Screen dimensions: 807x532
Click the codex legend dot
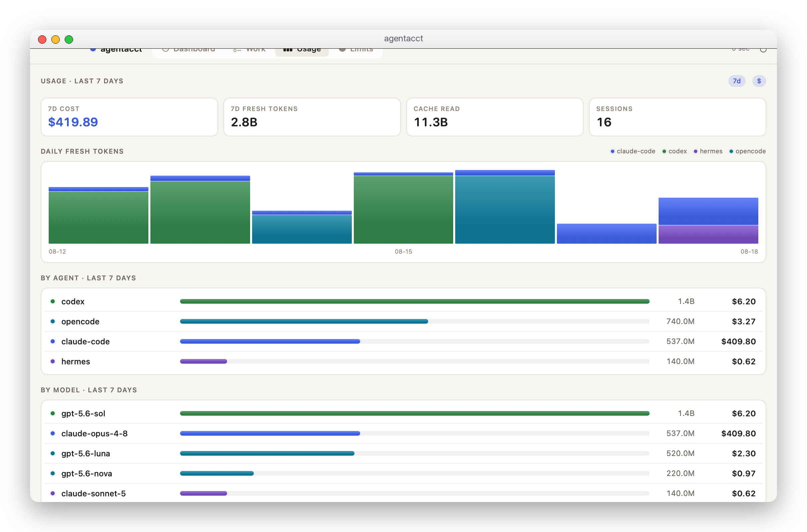click(664, 151)
